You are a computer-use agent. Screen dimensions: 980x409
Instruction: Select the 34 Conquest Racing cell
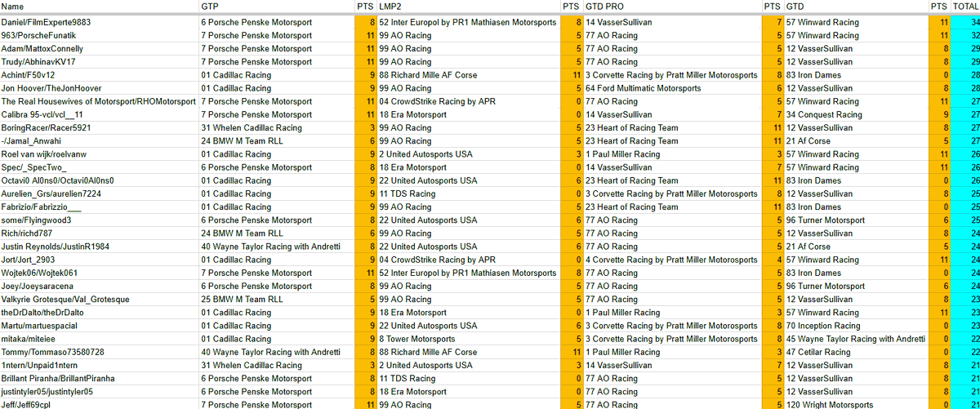click(x=856, y=115)
